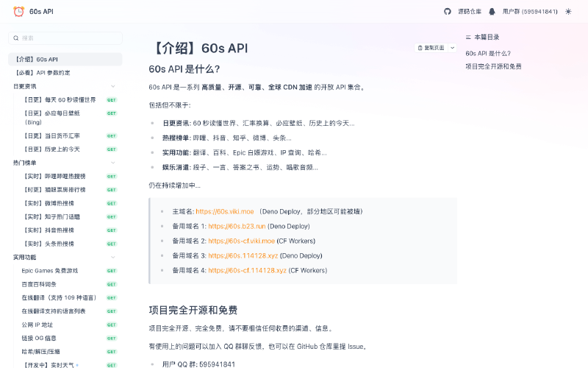The image size is (588, 368).
Task: Click the search magnifier icon in sidebar
Action: pos(15,38)
